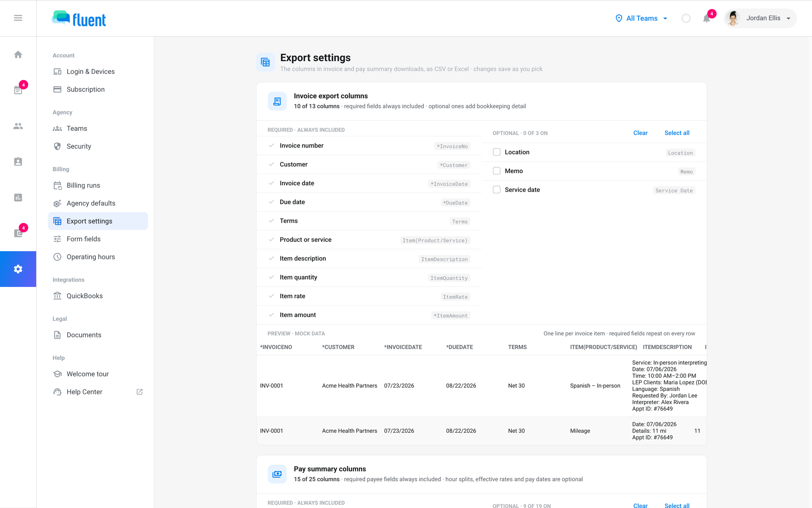Image resolution: width=812 pixels, height=508 pixels.
Task: Open Login & Devices settings
Action: point(98,71)
